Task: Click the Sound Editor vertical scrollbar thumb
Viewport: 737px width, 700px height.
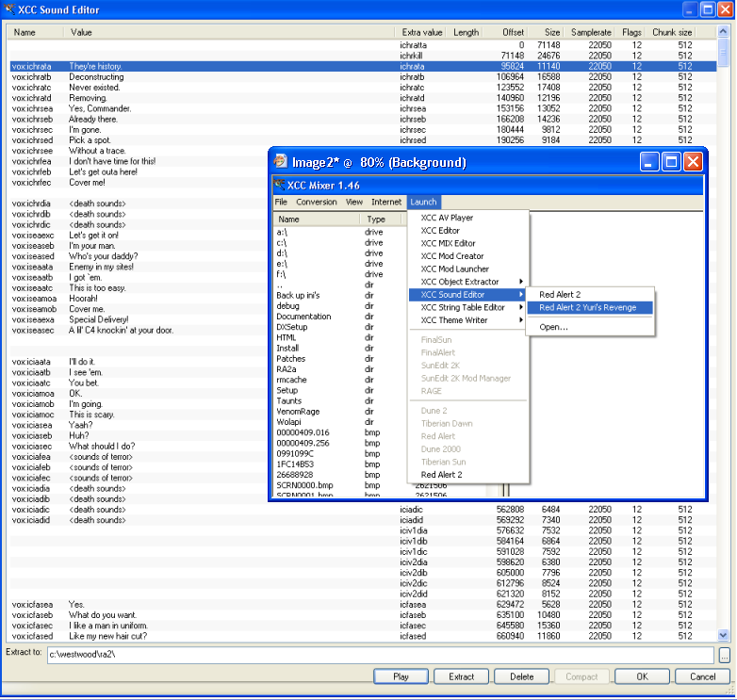Action: (724, 53)
